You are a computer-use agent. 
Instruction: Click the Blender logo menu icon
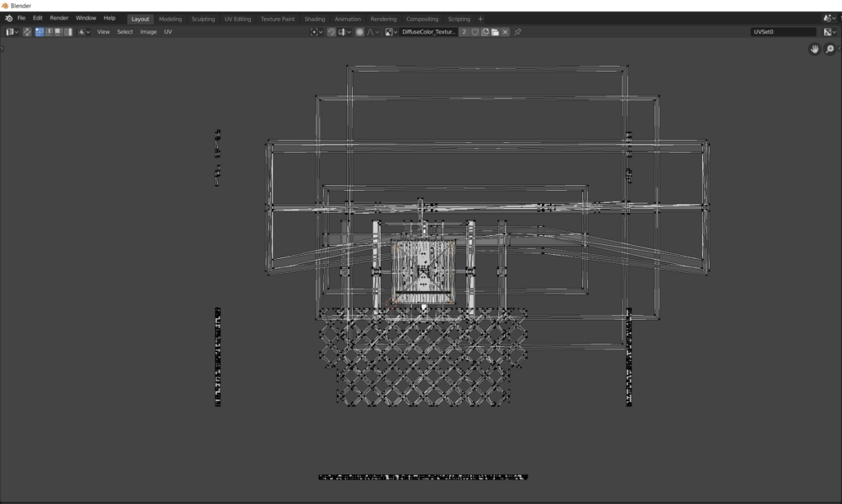click(x=8, y=18)
